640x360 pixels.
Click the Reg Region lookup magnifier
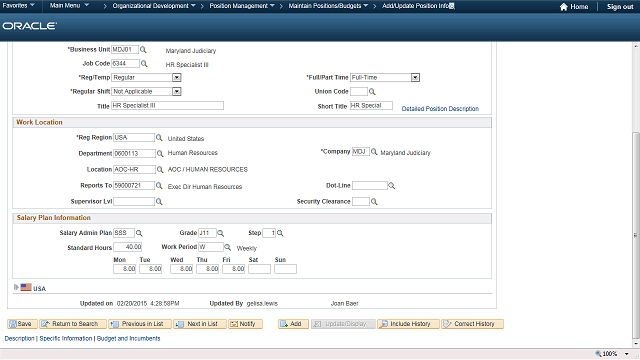click(x=159, y=138)
